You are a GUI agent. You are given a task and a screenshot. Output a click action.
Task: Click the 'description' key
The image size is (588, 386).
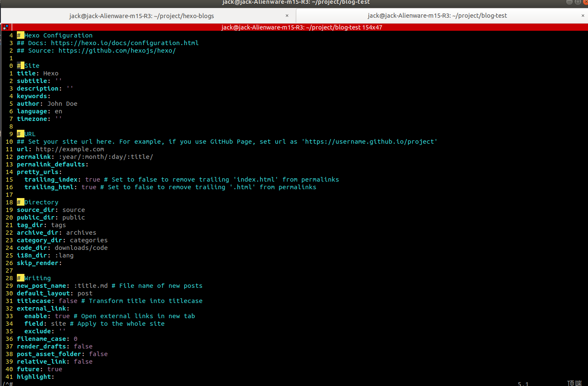click(x=38, y=88)
